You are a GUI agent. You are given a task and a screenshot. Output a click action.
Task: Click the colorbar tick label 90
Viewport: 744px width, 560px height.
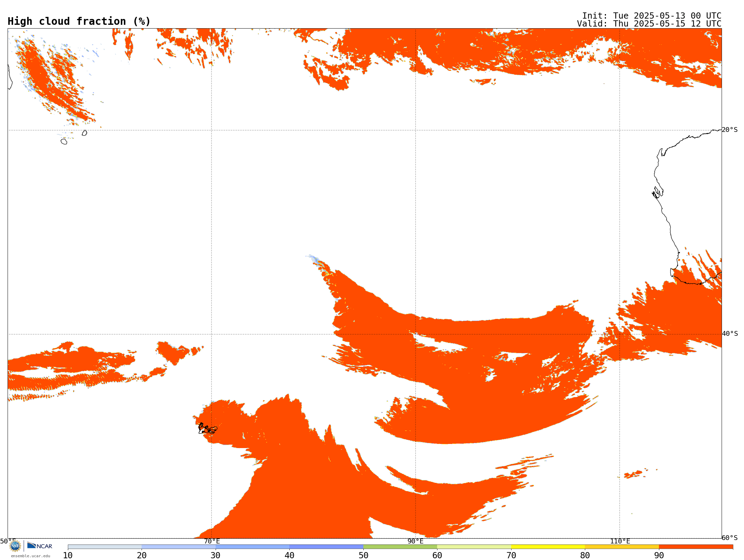point(659,556)
